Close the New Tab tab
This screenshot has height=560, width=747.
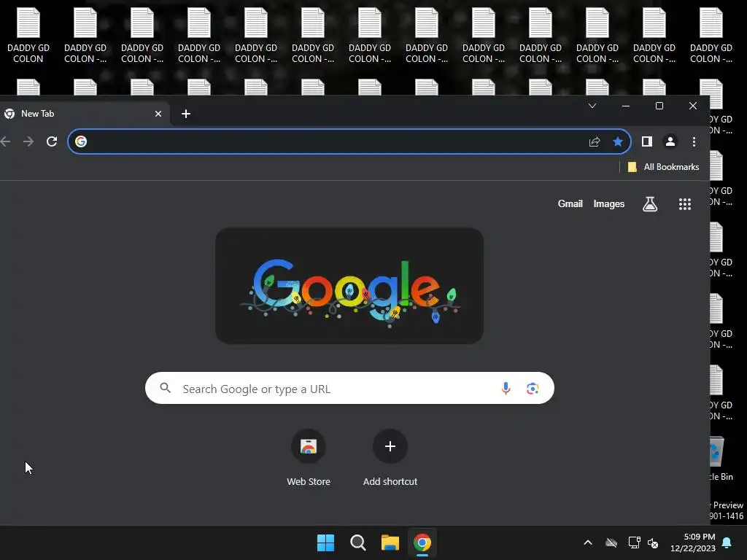[158, 114]
